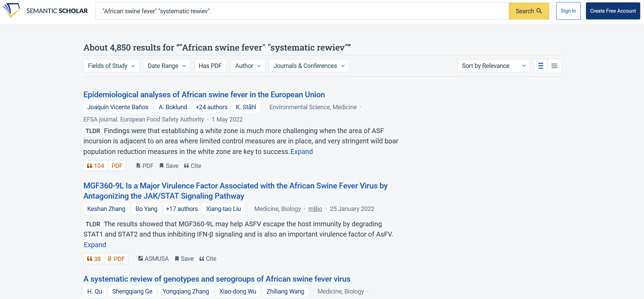This screenshot has width=644, height=299.
Task: Click the magnifier Search button
Action: click(x=529, y=11)
